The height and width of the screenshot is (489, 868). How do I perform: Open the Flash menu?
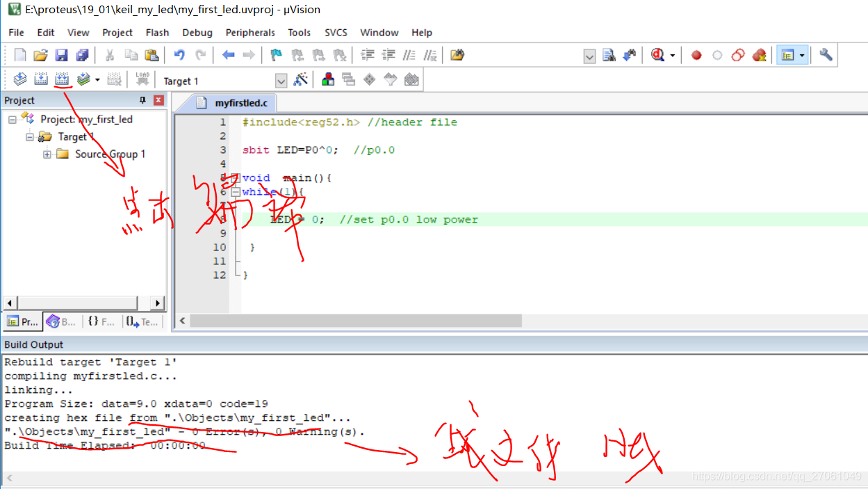point(158,33)
